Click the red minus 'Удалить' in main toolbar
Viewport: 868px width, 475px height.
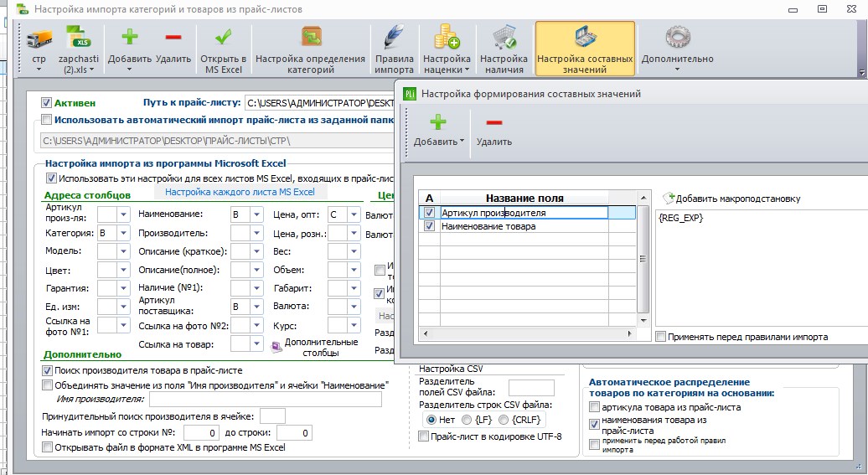(173, 37)
